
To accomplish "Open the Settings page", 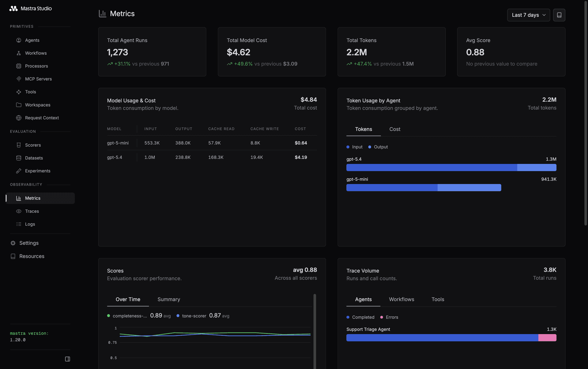I will pos(28,243).
